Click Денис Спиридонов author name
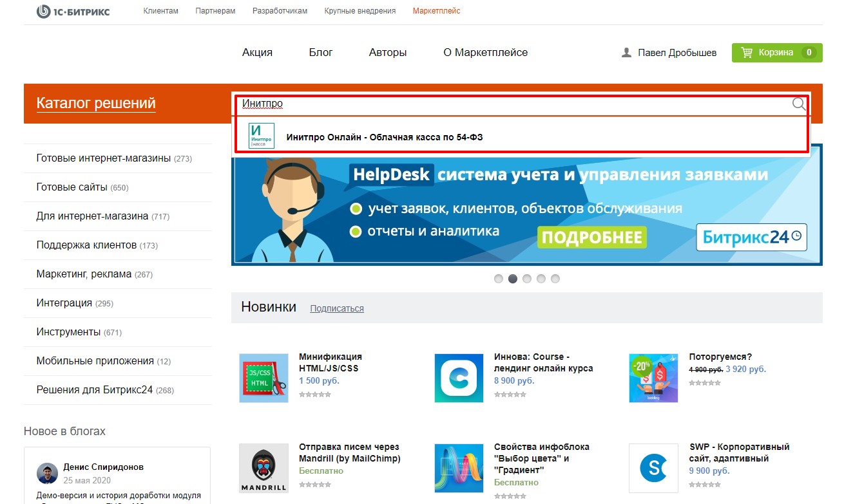Viewport: 844px width, 504px height. pos(103,467)
